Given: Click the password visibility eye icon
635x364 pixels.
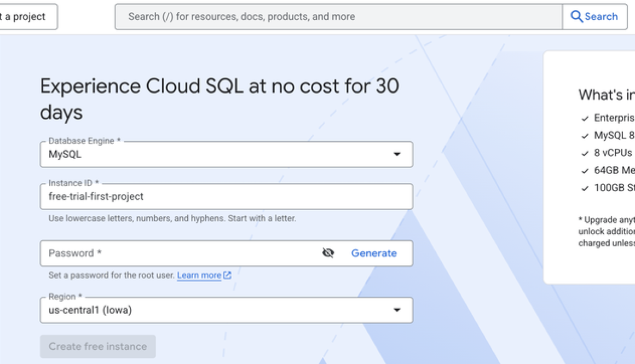Looking at the screenshot, I should (327, 252).
